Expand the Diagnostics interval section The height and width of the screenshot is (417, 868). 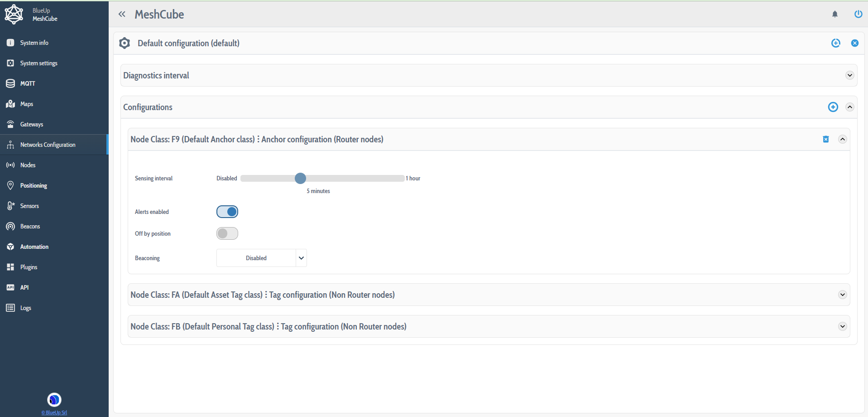pyautogui.click(x=850, y=75)
